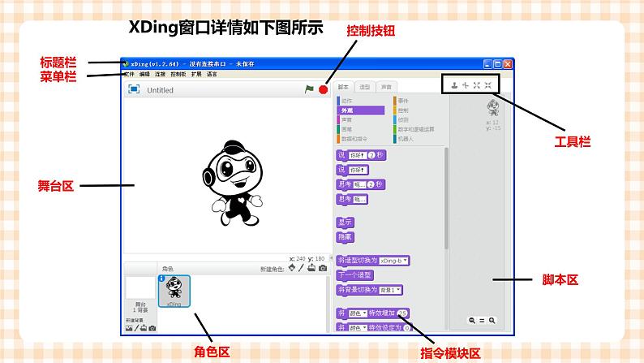Paint new backdrop with brush icon
The image size is (644, 363).
[136, 328]
